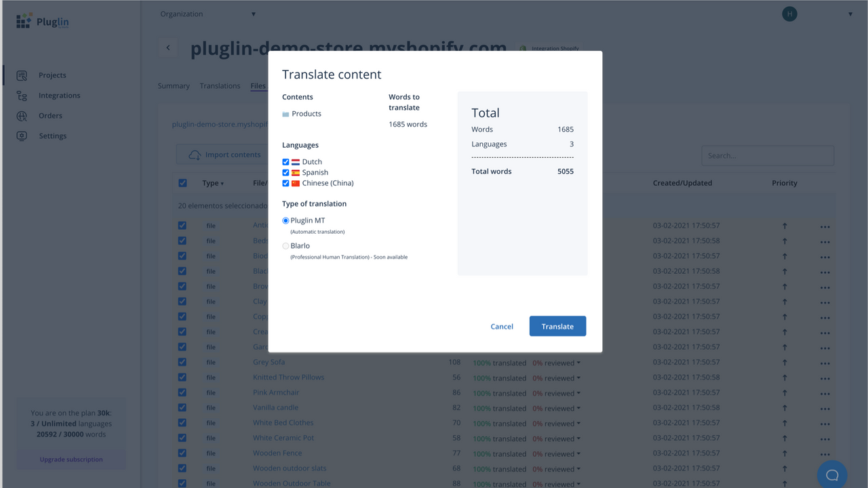The width and height of the screenshot is (868, 488).
Task: Open Settings via its sidebar icon
Action: pyautogui.click(x=23, y=136)
